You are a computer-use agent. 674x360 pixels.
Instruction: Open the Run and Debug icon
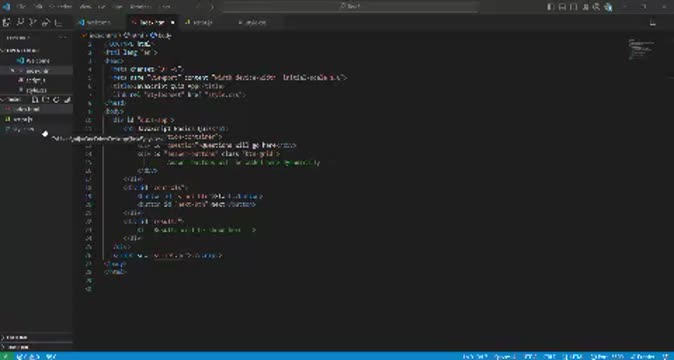coord(46,22)
